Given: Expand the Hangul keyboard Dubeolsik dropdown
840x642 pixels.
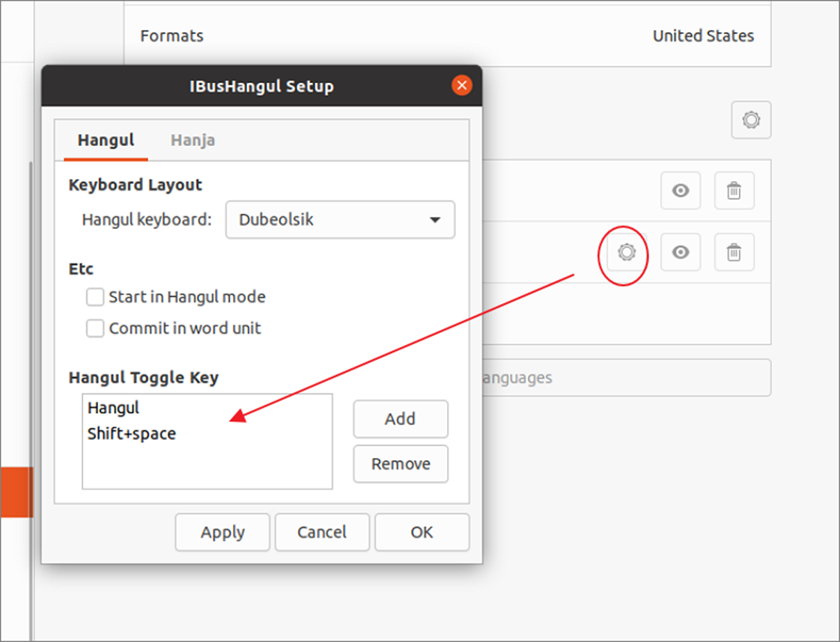Looking at the screenshot, I should pos(340,219).
